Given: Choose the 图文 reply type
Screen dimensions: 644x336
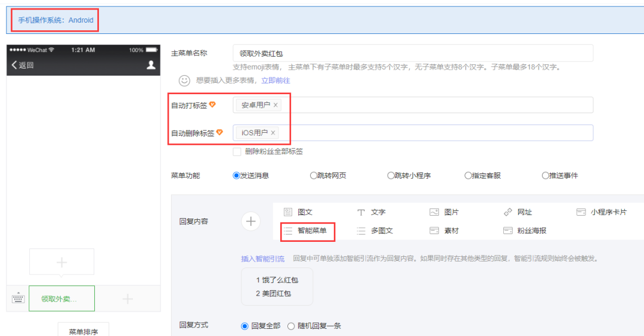Looking at the screenshot, I should click(x=298, y=212).
